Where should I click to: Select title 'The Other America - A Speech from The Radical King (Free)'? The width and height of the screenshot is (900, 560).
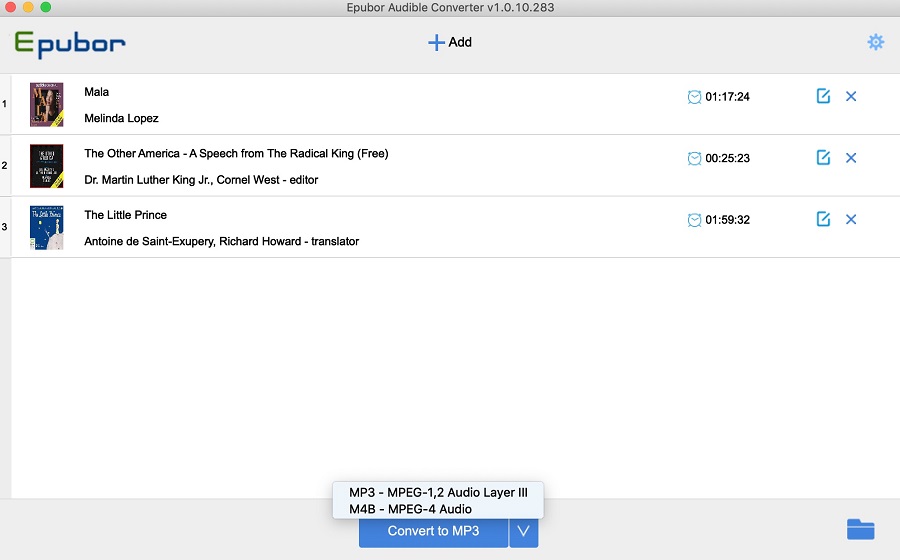[236, 153]
